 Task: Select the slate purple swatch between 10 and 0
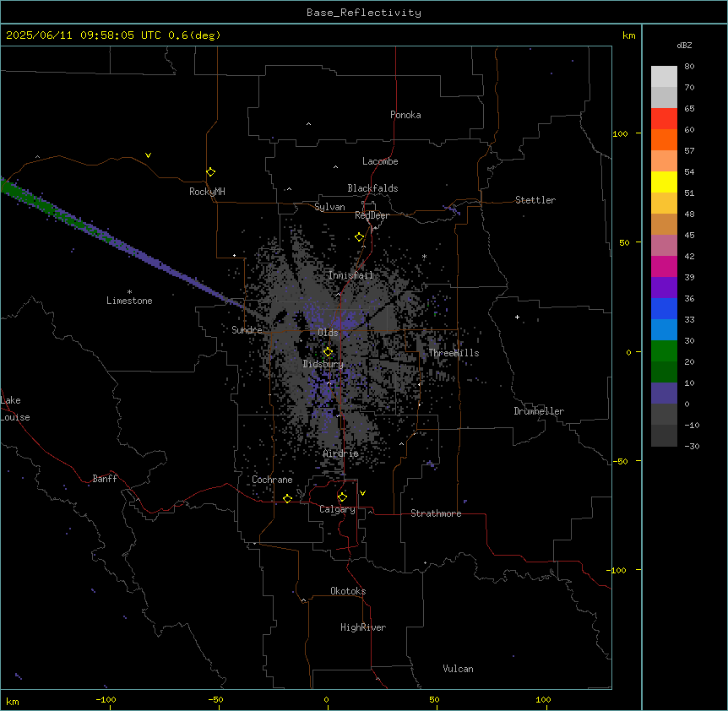(x=664, y=393)
